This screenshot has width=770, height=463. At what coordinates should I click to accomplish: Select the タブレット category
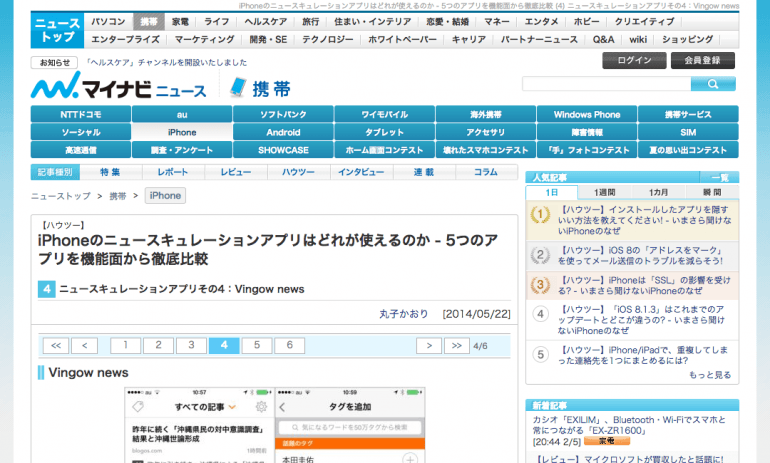[x=385, y=132]
